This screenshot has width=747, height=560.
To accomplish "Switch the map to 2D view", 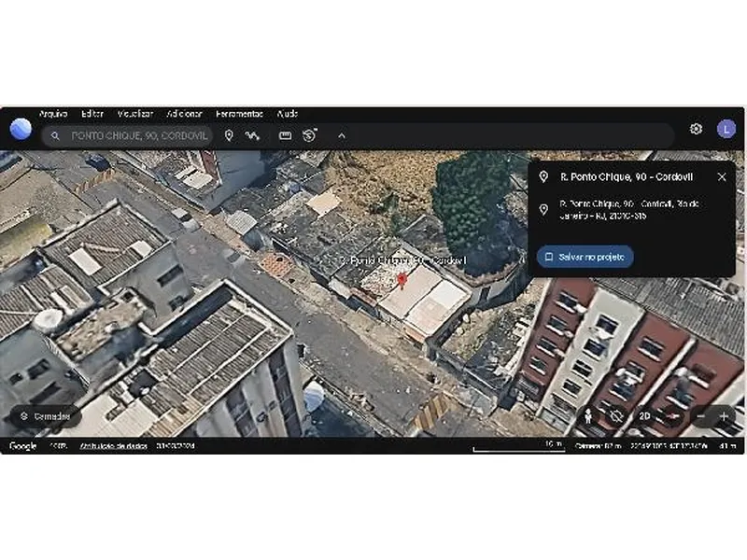I will point(645,416).
